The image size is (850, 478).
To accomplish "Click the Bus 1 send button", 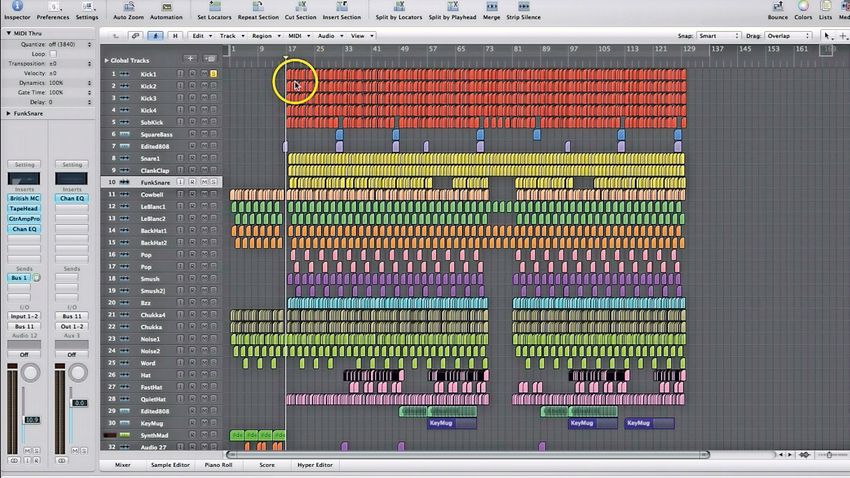I will pos(20,278).
